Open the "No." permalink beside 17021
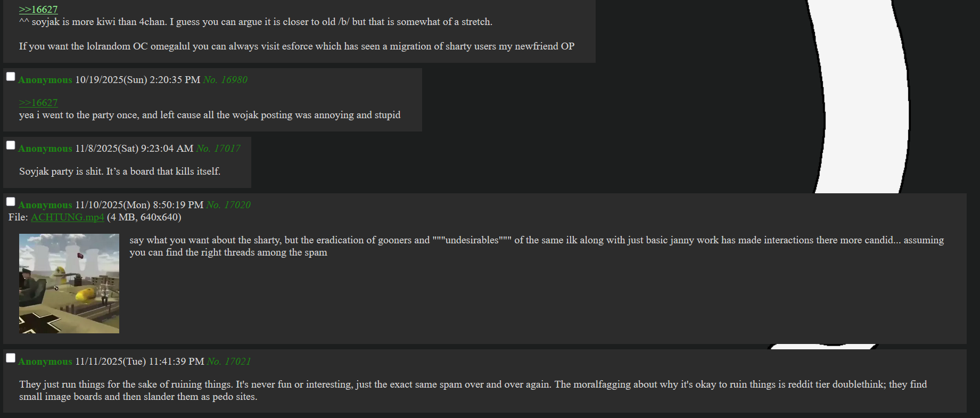980x418 pixels. click(213, 362)
